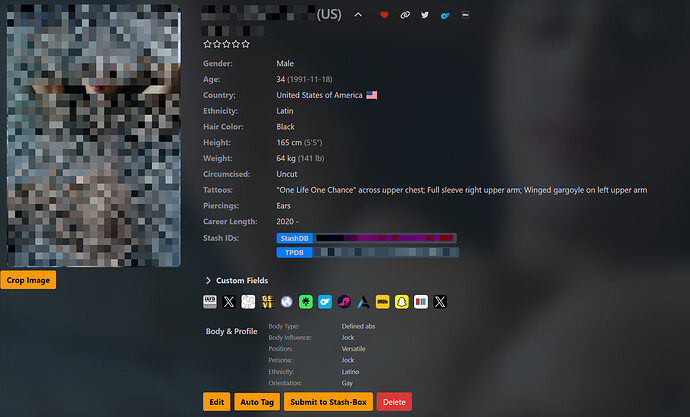The image size is (690, 417).
Task: Expand the Custom Fields section
Action: (x=209, y=281)
